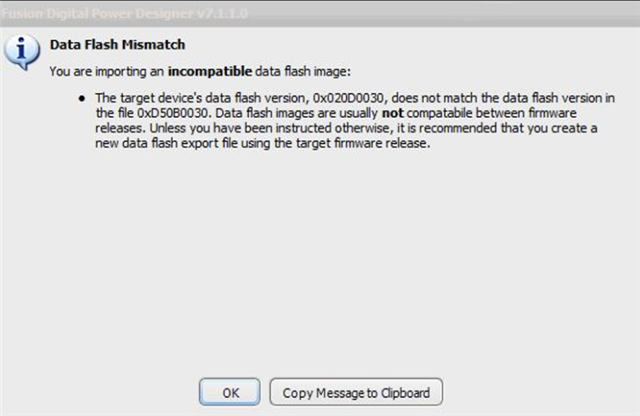Click the v7.1.1.0 version in title
The width and height of the screenshot is (640, 416).
tap(222, 14)
